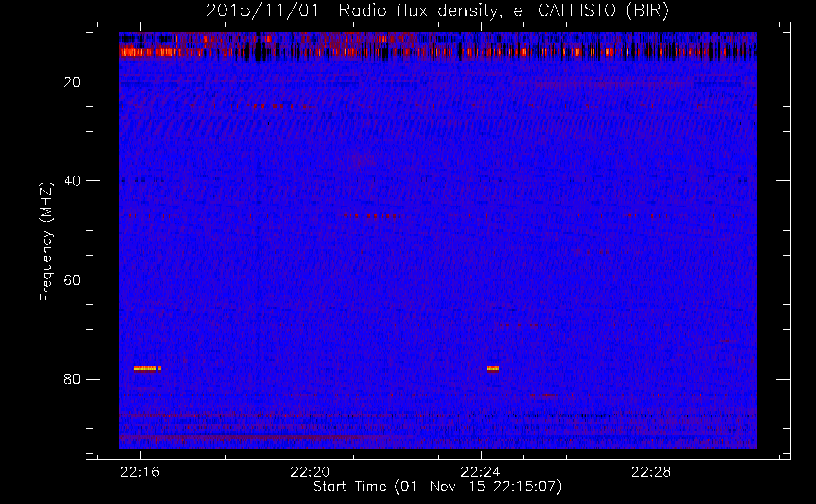This screenshot has width=816, height=504.
Task: Click the 22:16 time tick label
Action: point(140,472)
